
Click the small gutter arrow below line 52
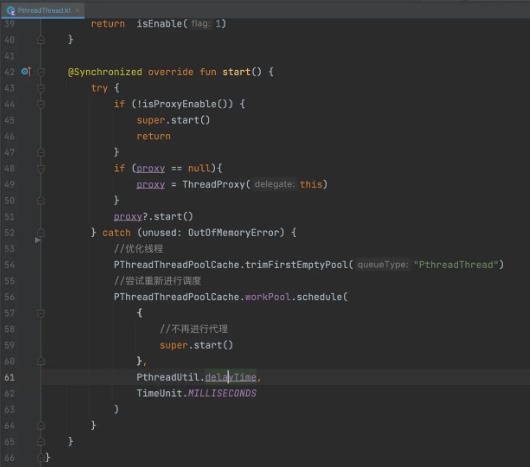pos(38,240)
